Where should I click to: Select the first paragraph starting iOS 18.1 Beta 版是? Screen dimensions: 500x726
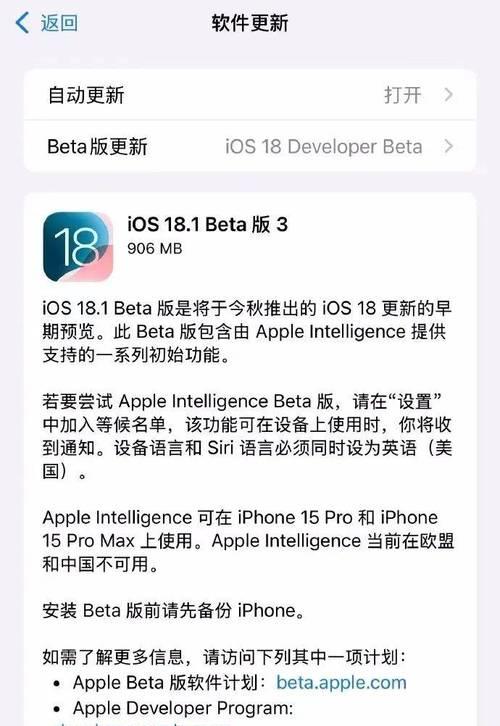(247, 332)
